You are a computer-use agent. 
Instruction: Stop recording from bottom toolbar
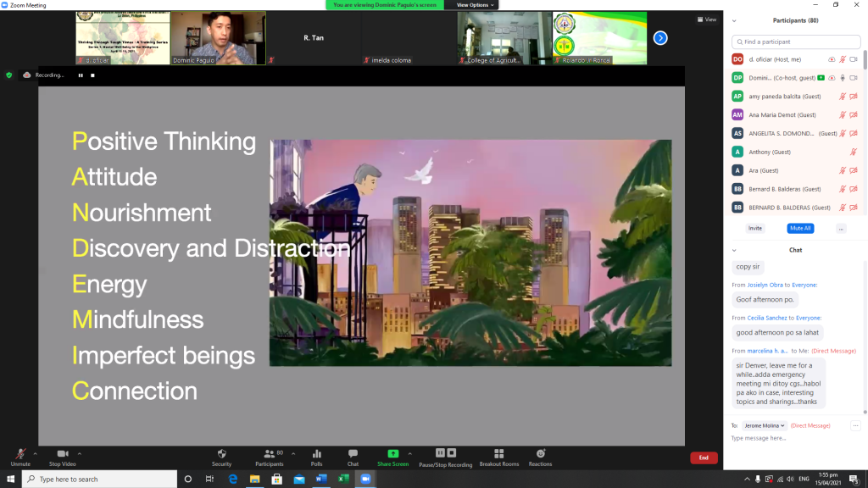tap(452, 452)
